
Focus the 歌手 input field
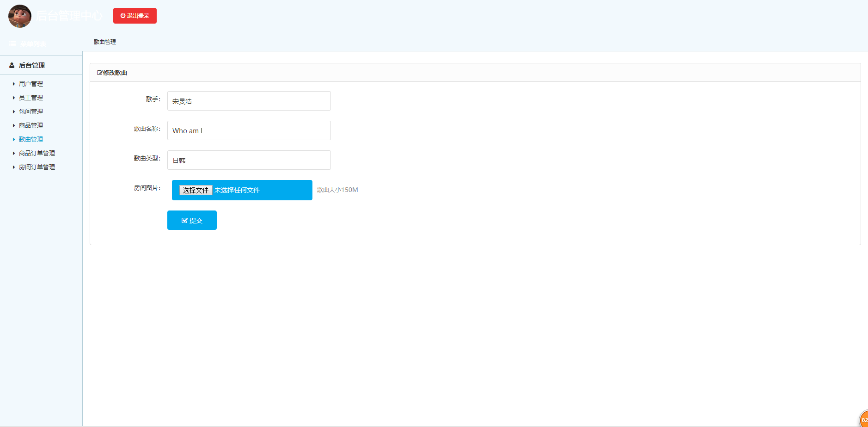pyautogui.click(x=249, y=101)
